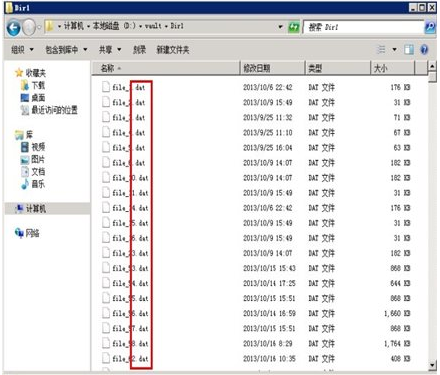The width and height of the screenshot is (440, 375).
Task: Click the 音乐 note icon
Action: pos(25,184)
